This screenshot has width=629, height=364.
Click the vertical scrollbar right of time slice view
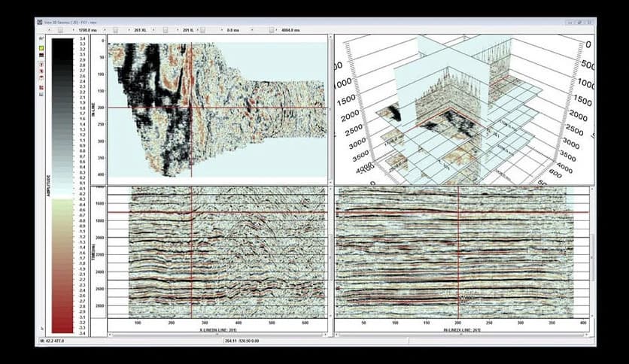(330, 109)
